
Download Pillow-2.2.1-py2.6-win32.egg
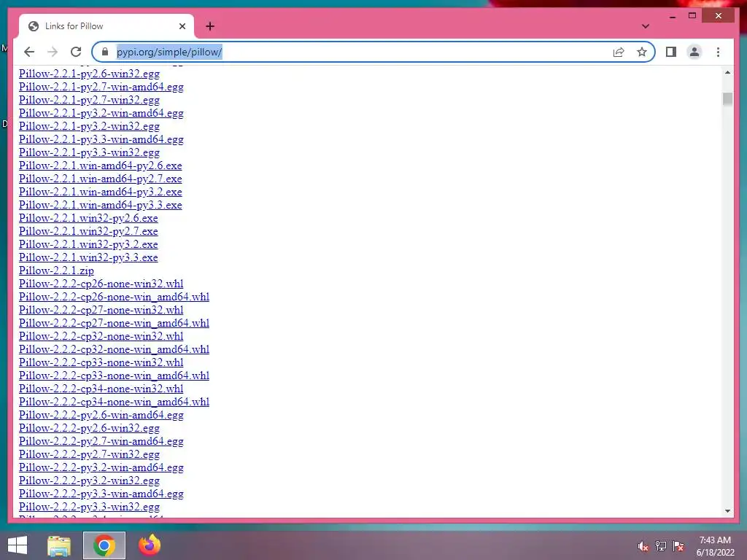pyautogui.click(x=89, y=74)
